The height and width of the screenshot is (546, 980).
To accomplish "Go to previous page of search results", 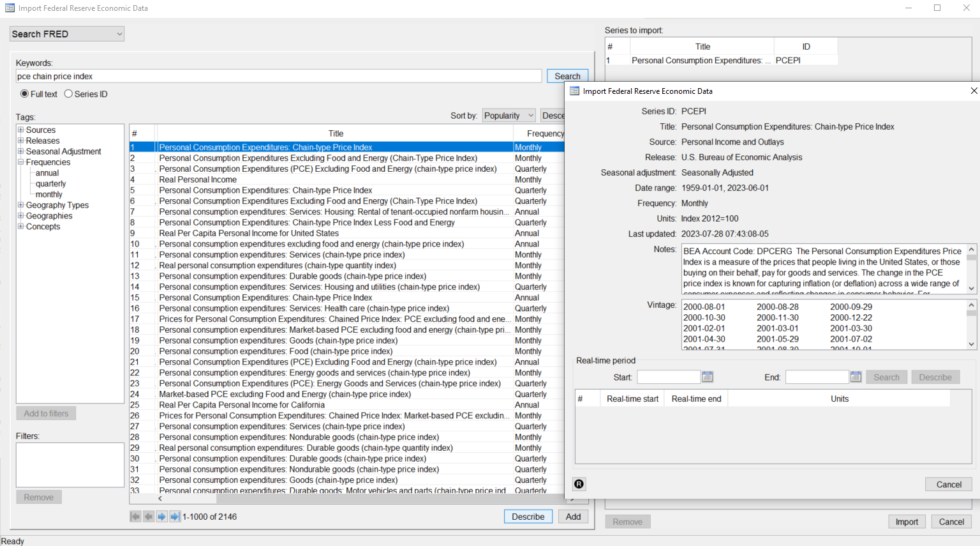I will [x=149, y=517].
